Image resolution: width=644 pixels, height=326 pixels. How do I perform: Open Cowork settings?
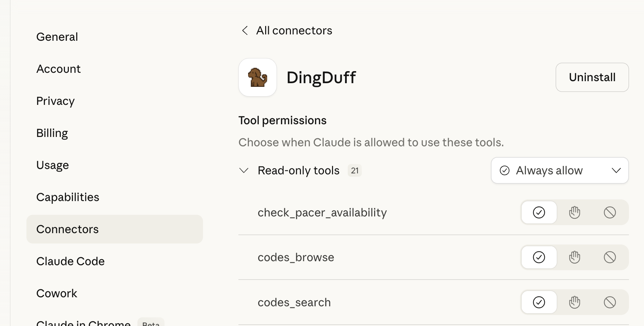click(x=57, y=293)
